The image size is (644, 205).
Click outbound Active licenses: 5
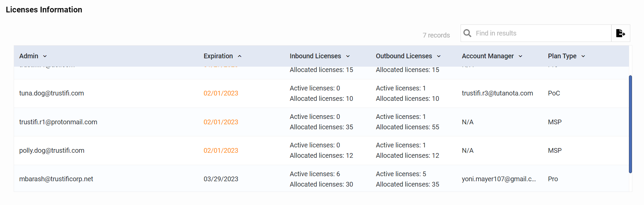[401, 174]
